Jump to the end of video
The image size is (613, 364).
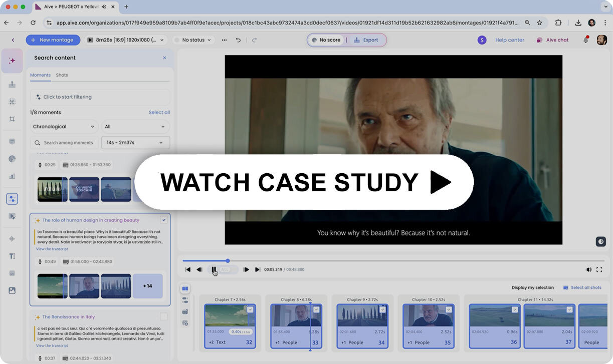(258, 269)
